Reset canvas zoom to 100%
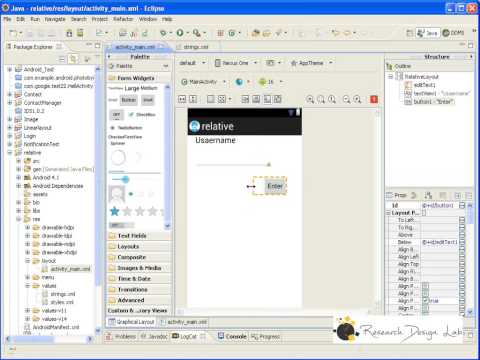 (x=332, y=99)
